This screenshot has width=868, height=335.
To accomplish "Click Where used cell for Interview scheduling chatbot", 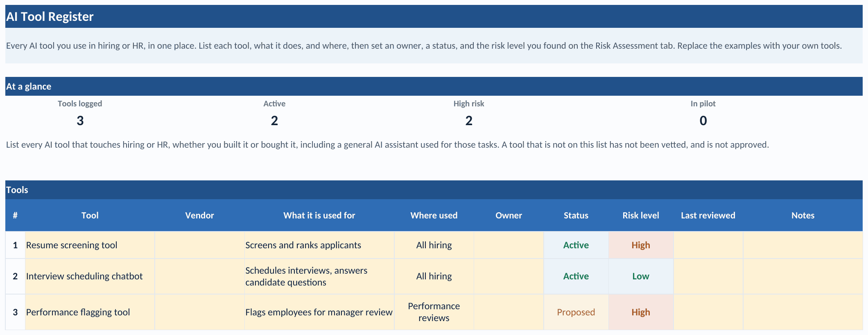I will click(434, 276).
